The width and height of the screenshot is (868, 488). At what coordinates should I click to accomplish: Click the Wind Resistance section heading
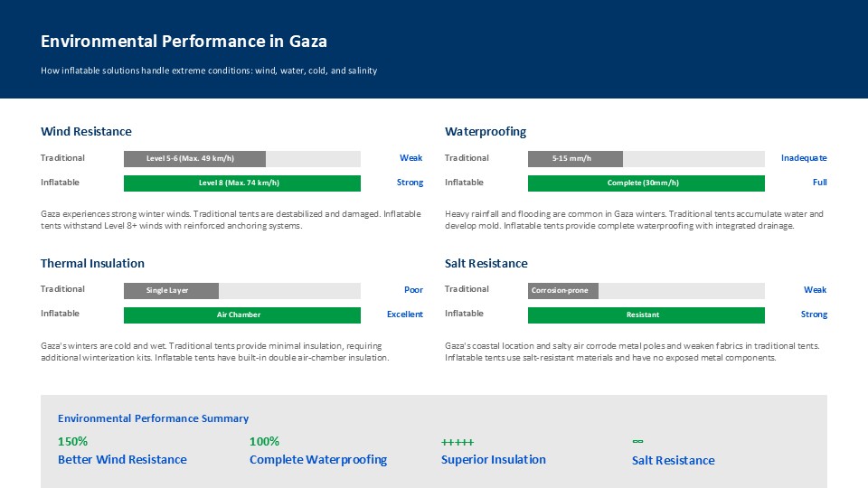click(86, 132)
